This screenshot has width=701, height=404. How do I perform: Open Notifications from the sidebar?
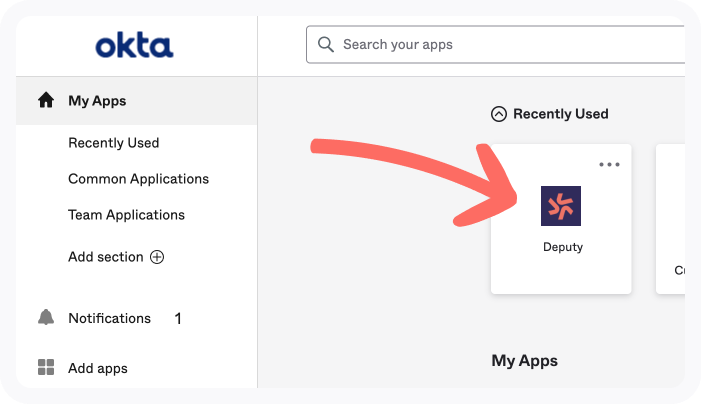pos(110,318)
